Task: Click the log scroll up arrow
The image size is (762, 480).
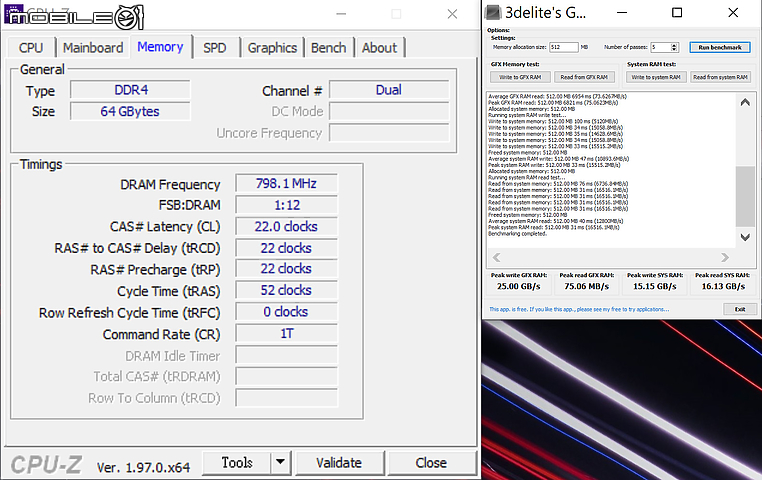Action: (745, 102)
